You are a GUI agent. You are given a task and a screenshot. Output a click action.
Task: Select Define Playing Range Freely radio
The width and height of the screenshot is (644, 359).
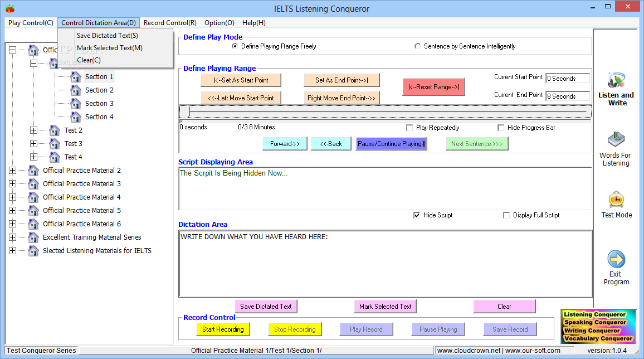tap(235, 46)
